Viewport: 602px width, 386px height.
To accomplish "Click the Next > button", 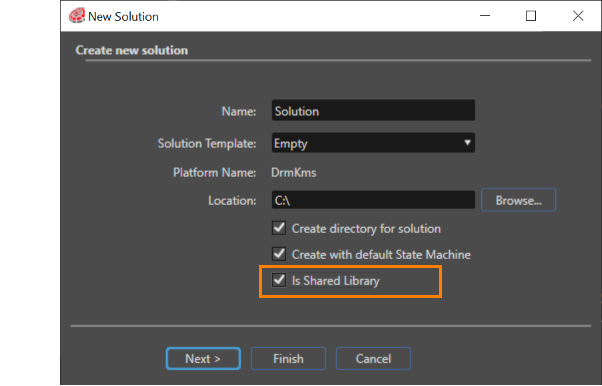I will pyautogui.click(x=203, y=358).
